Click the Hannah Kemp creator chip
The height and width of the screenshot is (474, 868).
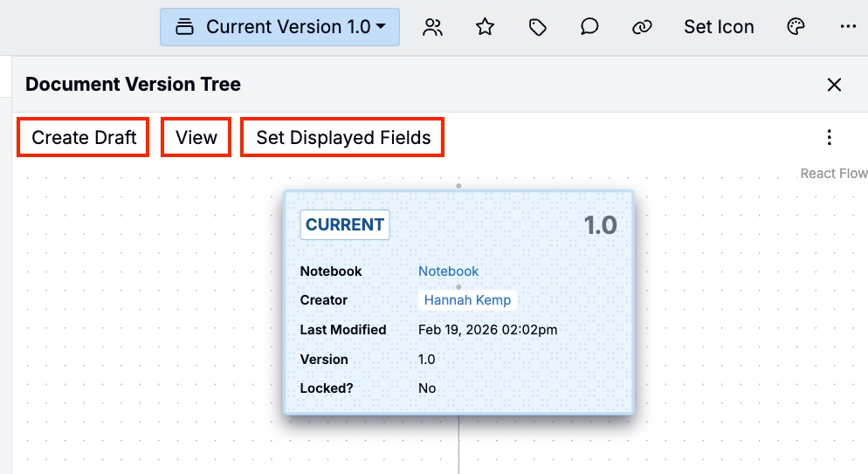[467, 300]
